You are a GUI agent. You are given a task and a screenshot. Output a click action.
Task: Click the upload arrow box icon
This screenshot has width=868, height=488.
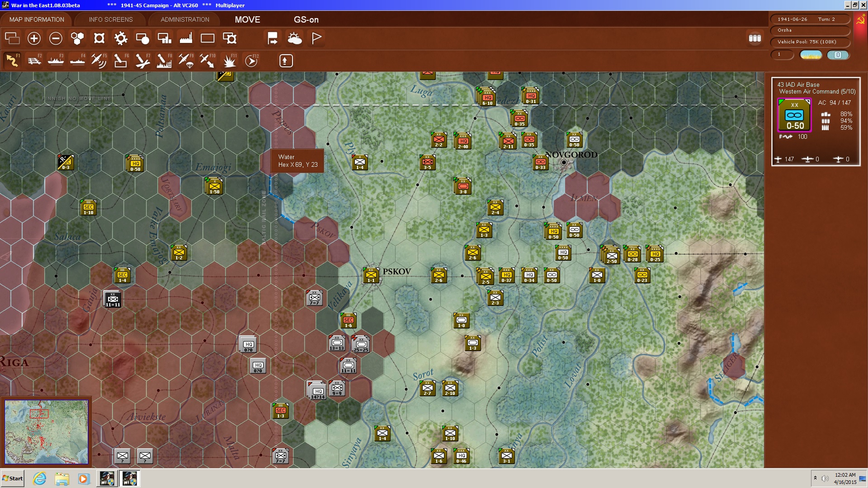286,61
